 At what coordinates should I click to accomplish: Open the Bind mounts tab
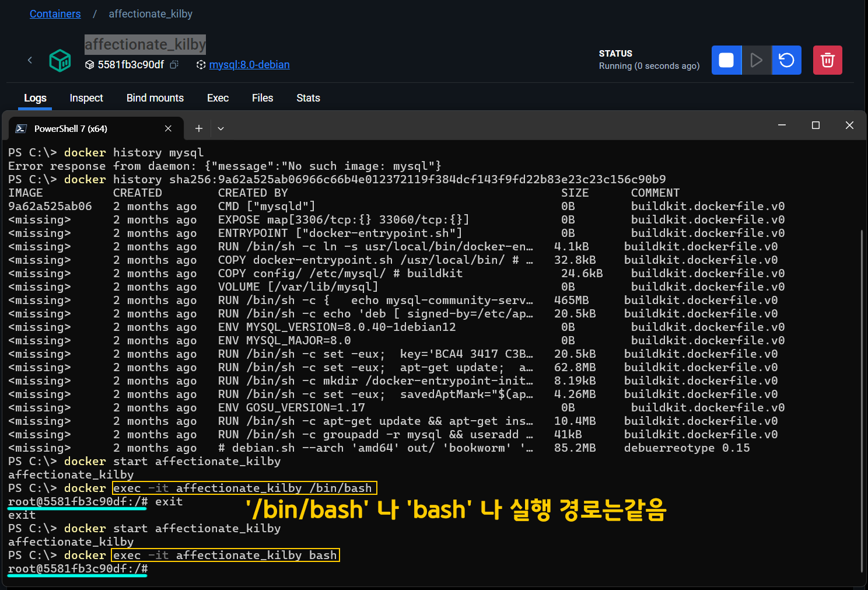pyautogui.click(x=155, y=98)
